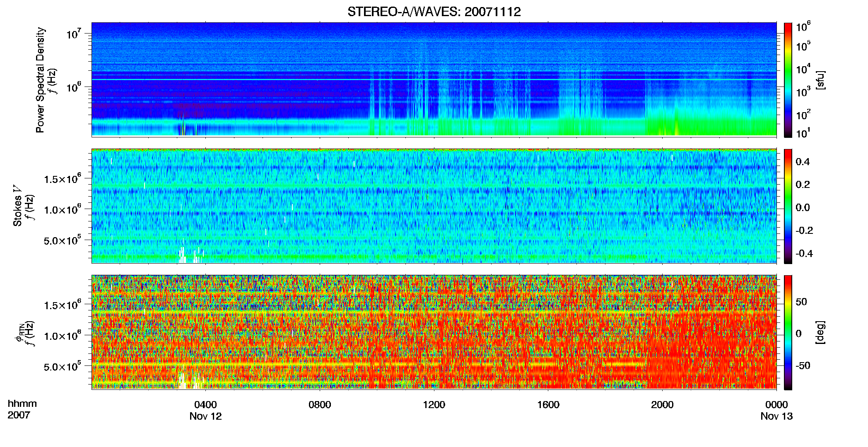Image resolution: width=868 pixels, height=447 pixels.
Task: Select the "hhmm" time format label
Action: click(22, 404)
